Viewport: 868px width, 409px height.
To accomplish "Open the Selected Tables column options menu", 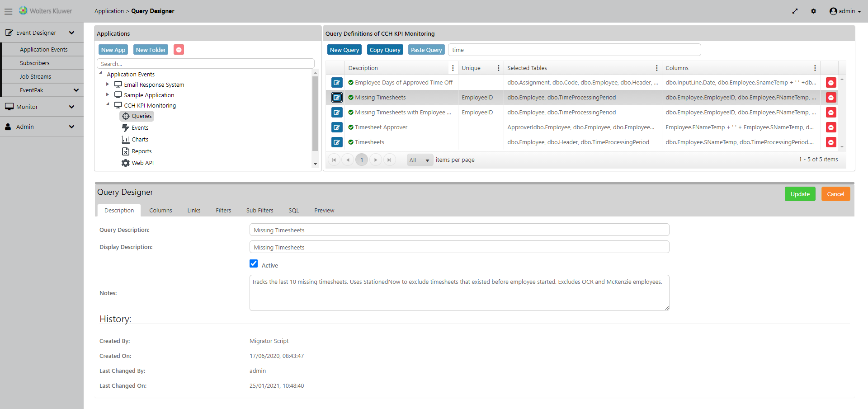I will click(x=656, y=68).
